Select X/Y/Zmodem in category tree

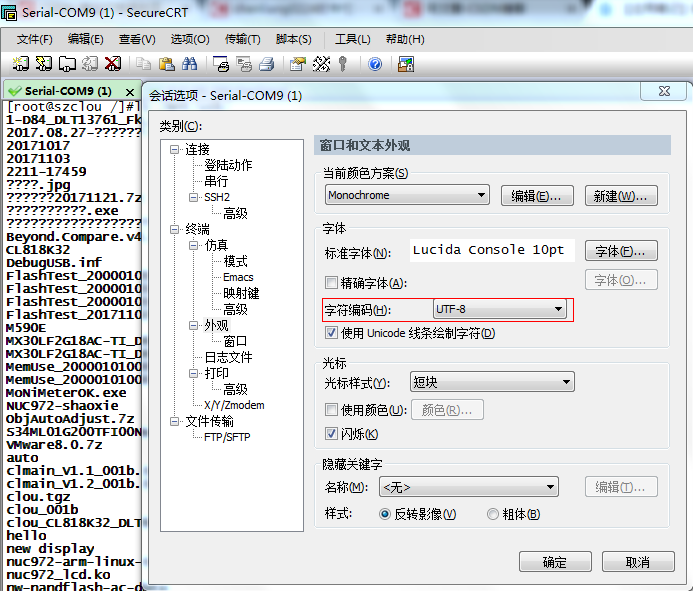[234, 405]
